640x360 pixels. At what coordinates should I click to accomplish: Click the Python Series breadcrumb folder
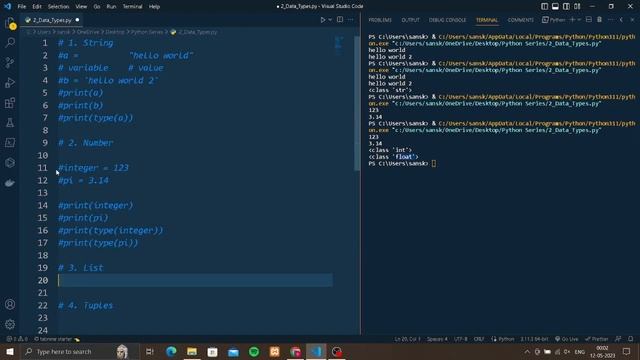click(147, 32)
